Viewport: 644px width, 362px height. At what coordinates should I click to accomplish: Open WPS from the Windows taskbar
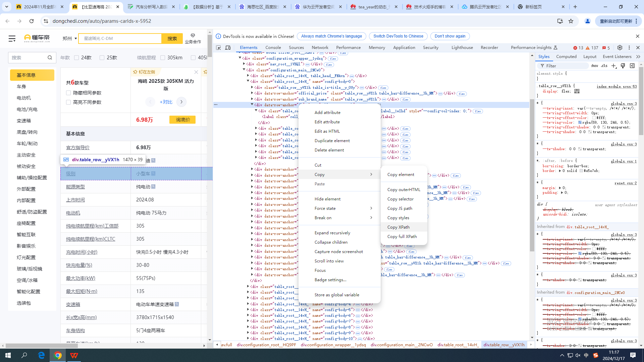click(x=74, y=355)
